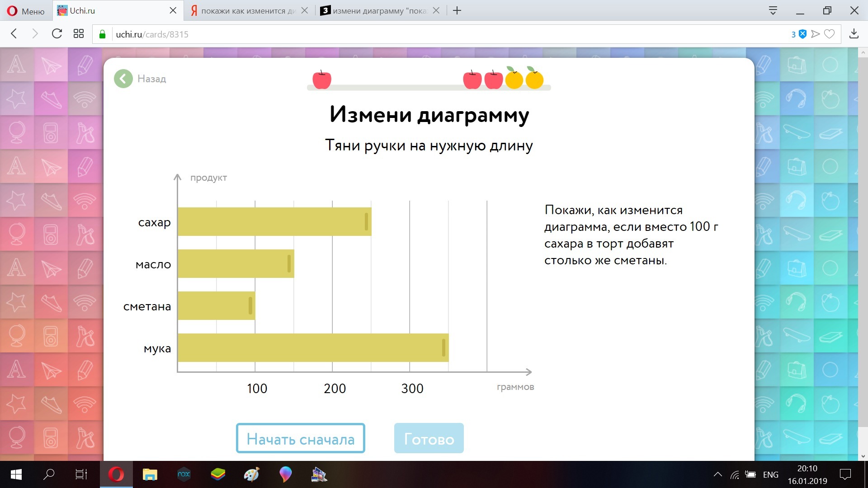868x488 pixels.
Task: Expand hidden system tray icons
Action: [x=717, y=474]
